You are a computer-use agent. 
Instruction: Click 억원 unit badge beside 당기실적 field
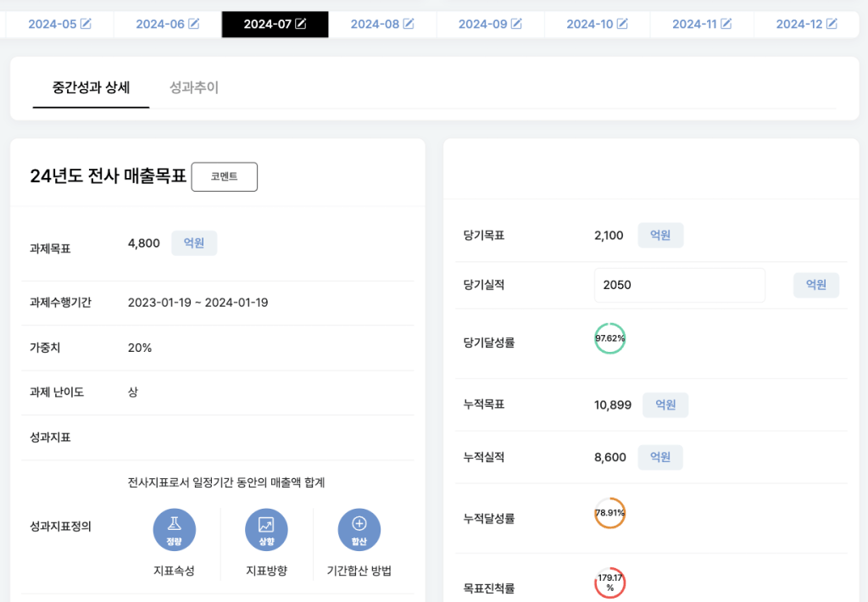point(816,285)
